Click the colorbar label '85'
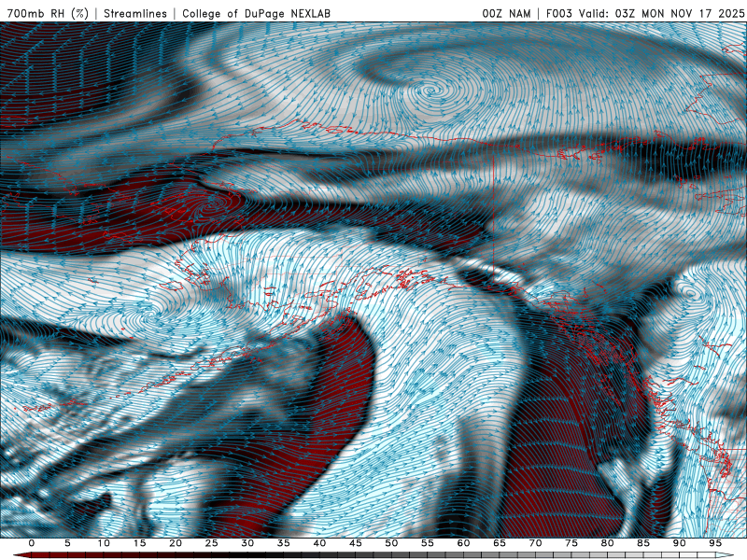The height and width of the screenshot is (560, 747). pos(643,543)
